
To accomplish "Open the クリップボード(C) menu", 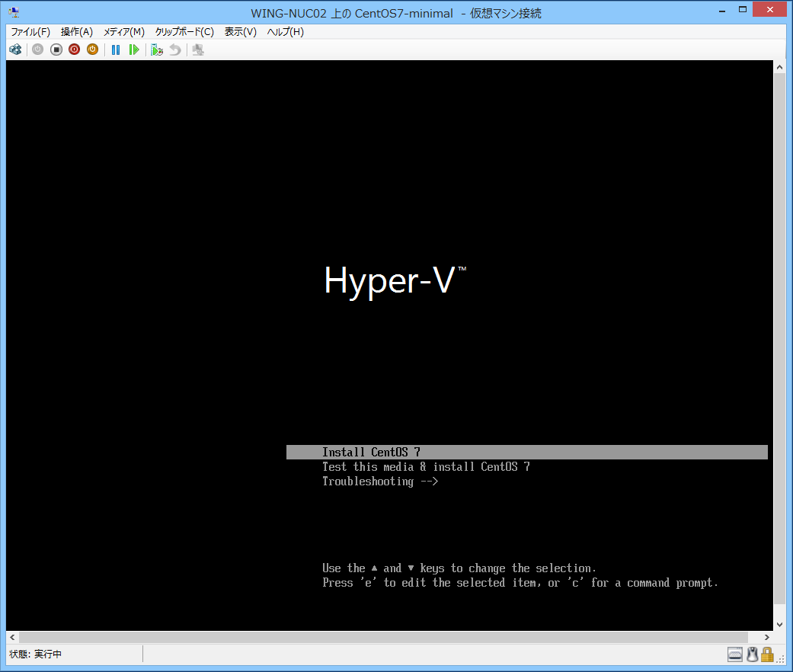I will coord(184,32).
